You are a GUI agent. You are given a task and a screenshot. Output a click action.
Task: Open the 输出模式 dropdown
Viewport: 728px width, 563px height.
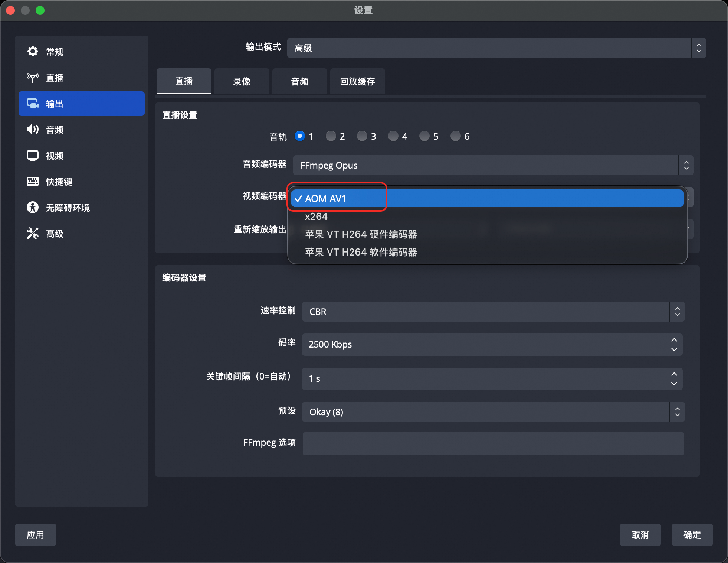point(496,48)
